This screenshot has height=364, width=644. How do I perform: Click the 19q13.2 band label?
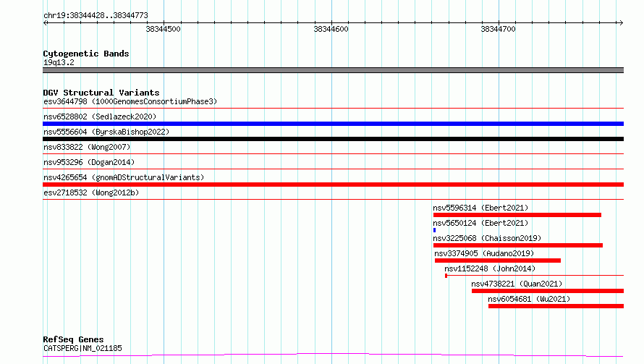point(59,62)
